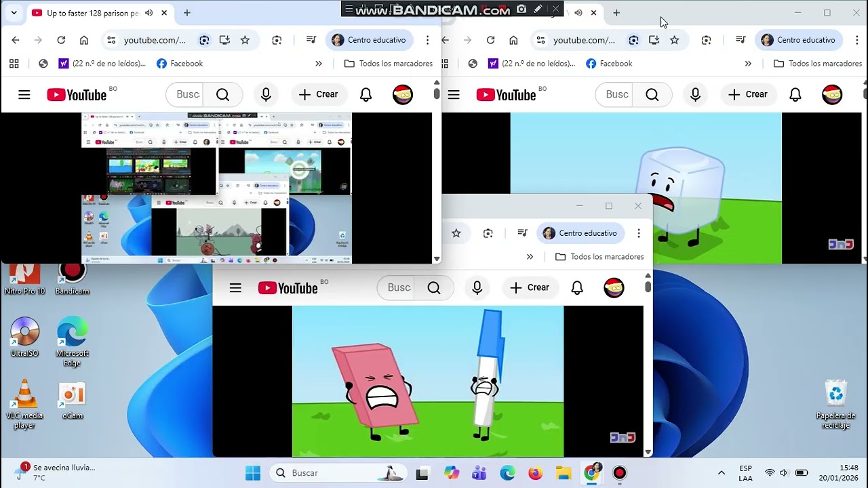Open Yahoo mail bookmark in right window

532,64
